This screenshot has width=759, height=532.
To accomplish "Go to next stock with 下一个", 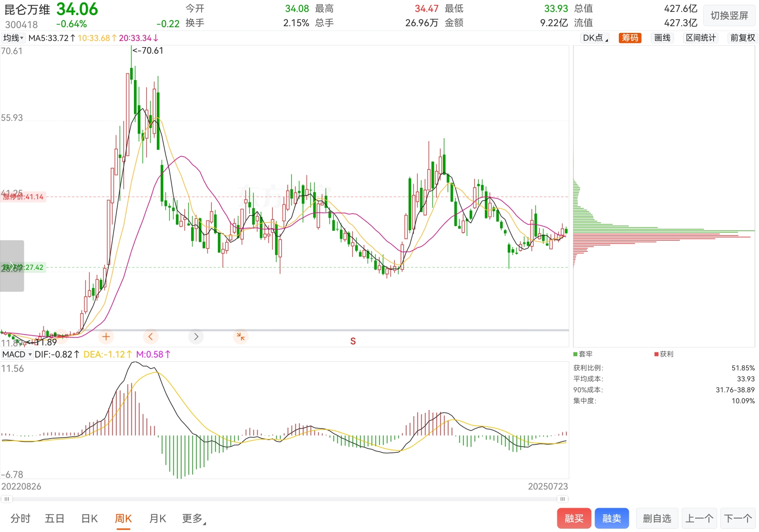I will (x=738, y=518).
